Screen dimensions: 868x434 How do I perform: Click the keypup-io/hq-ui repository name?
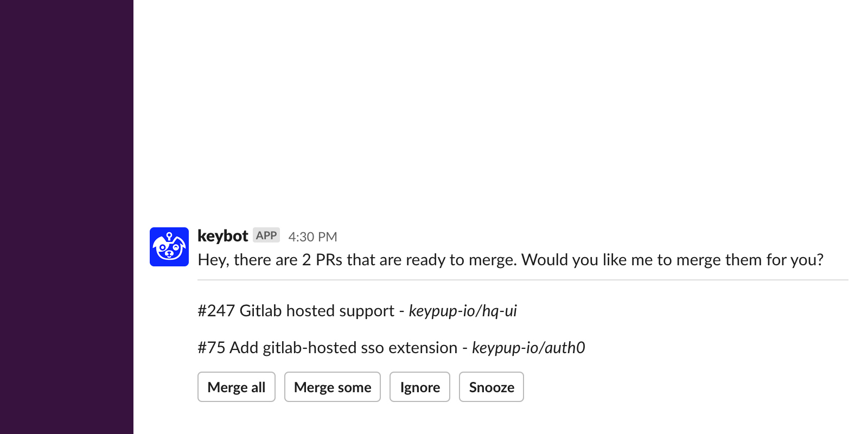(x=463, y=311)
